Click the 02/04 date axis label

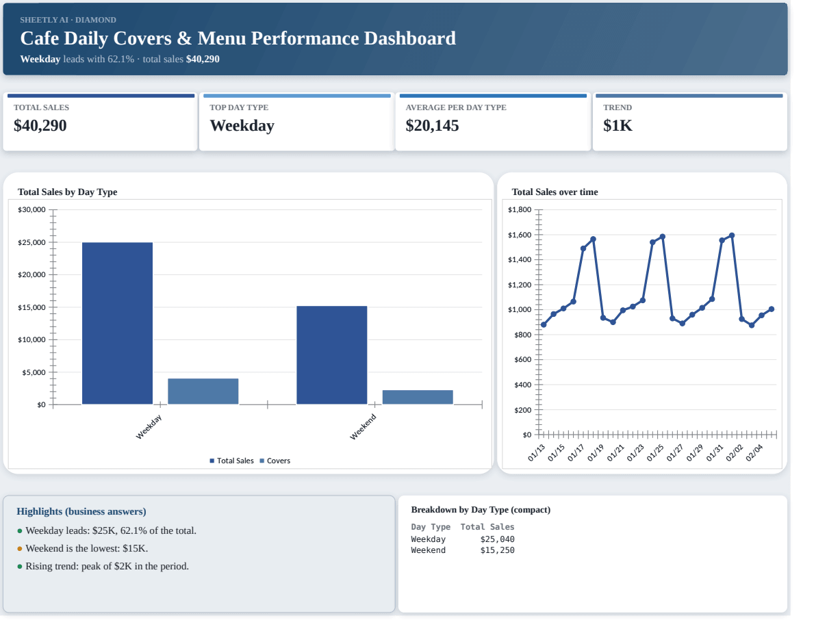point(754,452)
